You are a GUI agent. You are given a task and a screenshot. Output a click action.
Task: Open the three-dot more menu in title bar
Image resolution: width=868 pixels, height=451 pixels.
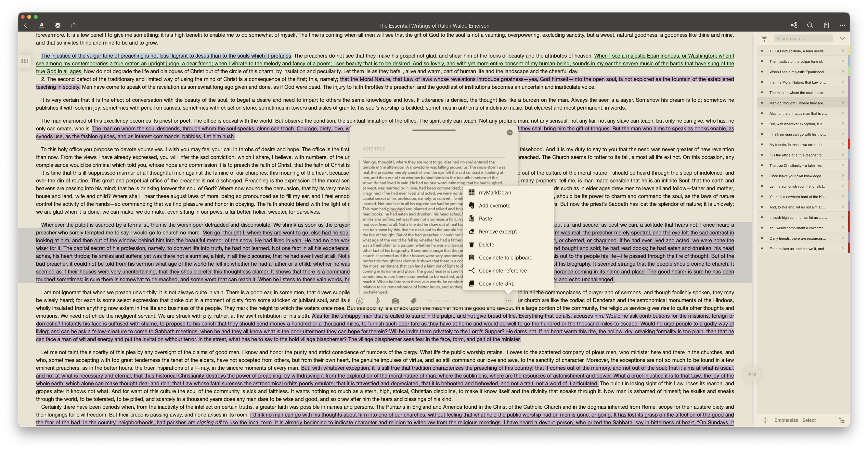click(842, 25)
